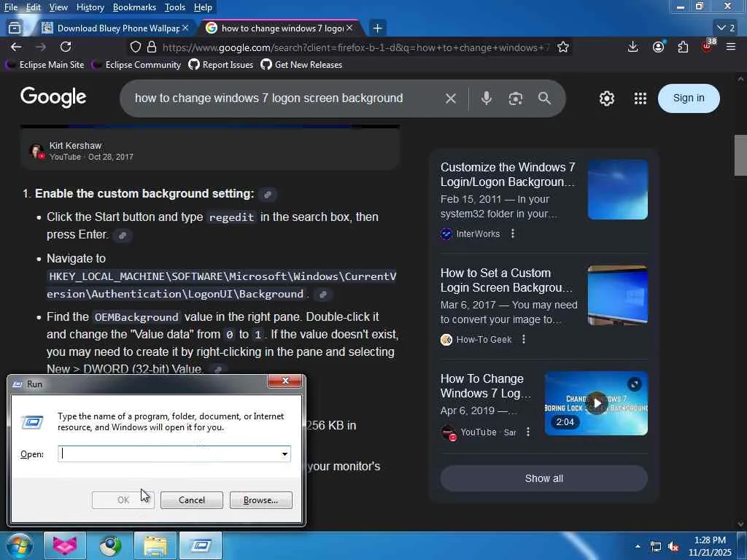
Task: Click Browse in the Run dialog
Action: tap(260, 500)
